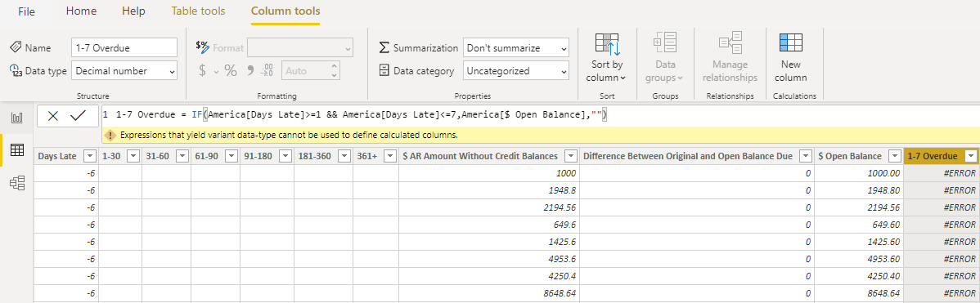Click the decimal places icon
Viewport: 980px width, 303px height.
coord(267,71)
